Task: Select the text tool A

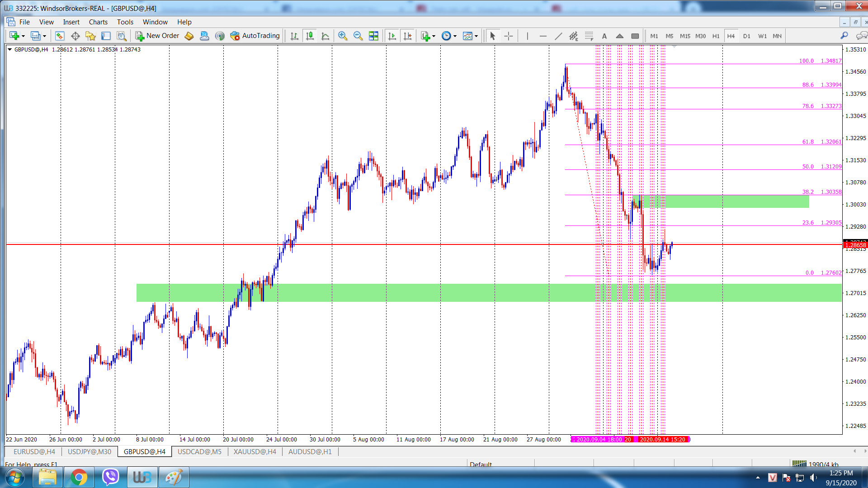Action: (x=604, y=36)
